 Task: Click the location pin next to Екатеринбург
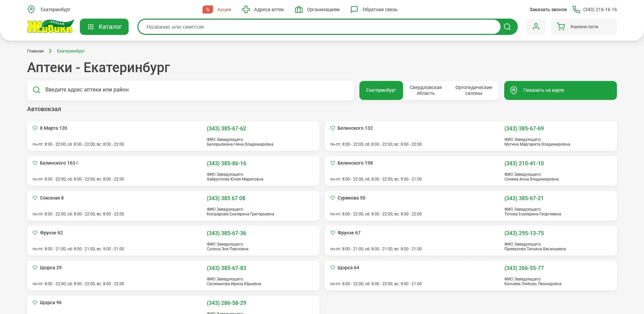[x=31, y=9]
